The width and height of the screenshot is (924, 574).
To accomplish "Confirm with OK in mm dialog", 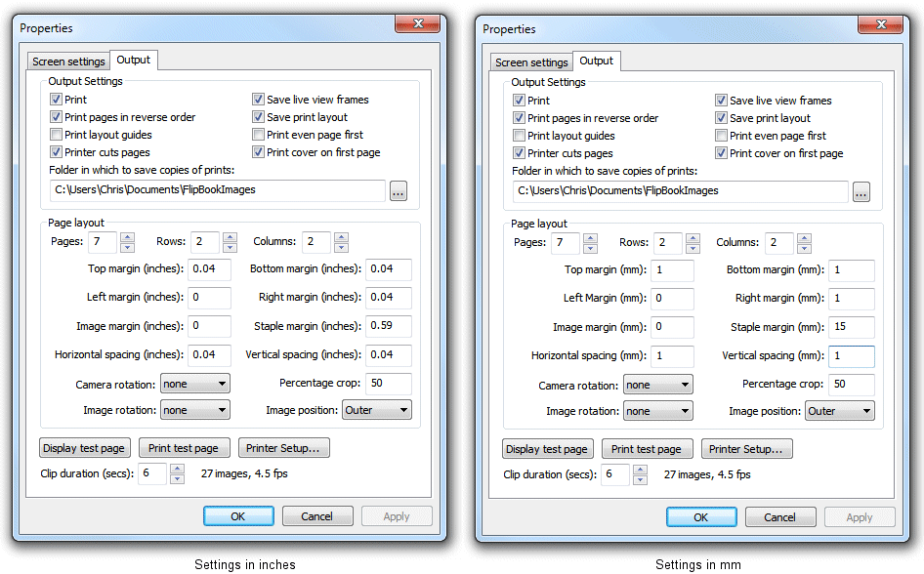I will pyautogui.click(x=702, y=517).
